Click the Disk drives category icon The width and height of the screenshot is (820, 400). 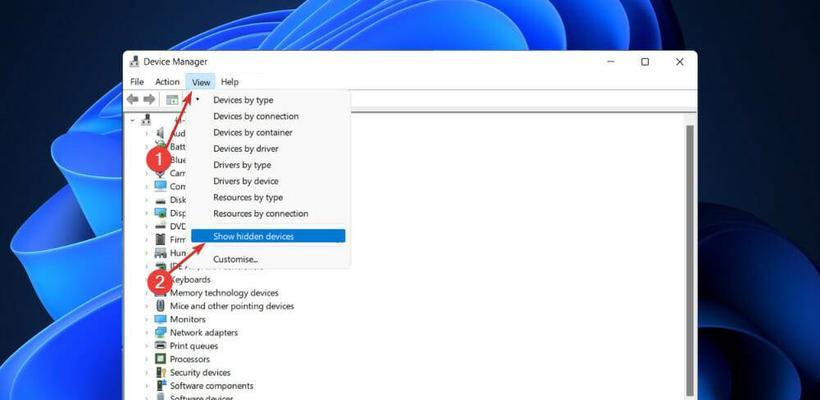(161, 200)
